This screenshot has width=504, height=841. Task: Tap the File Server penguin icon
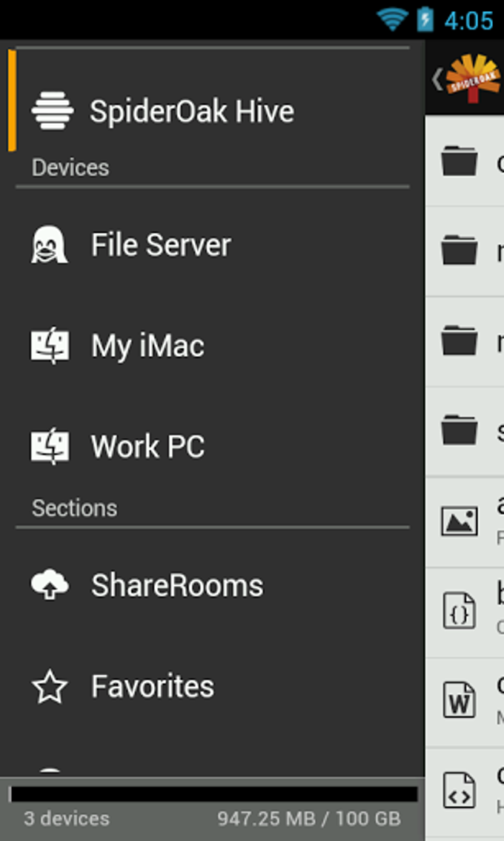point(50,244)
